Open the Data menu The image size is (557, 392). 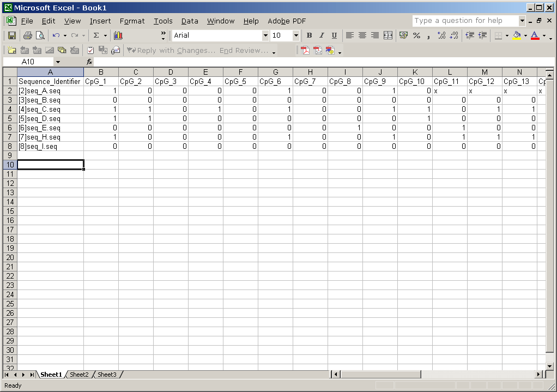point(190,21)
